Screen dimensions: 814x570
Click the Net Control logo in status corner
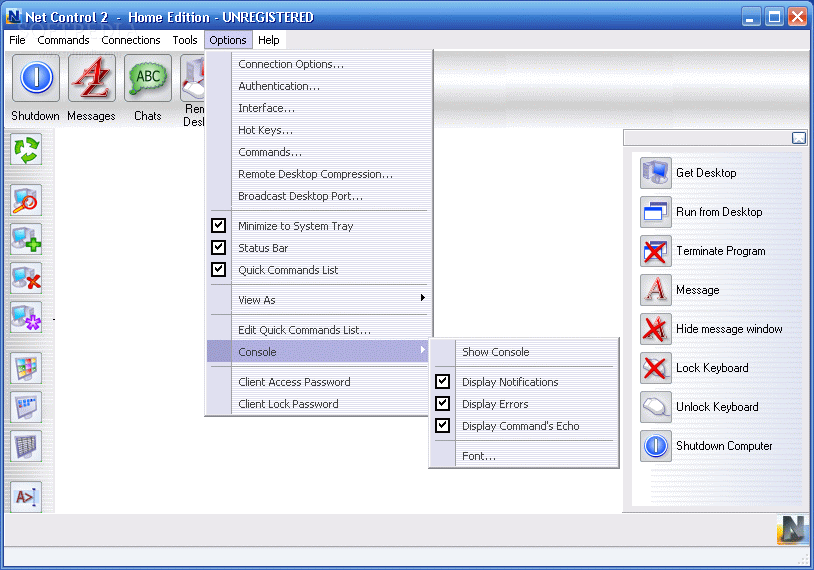[792, 530]
